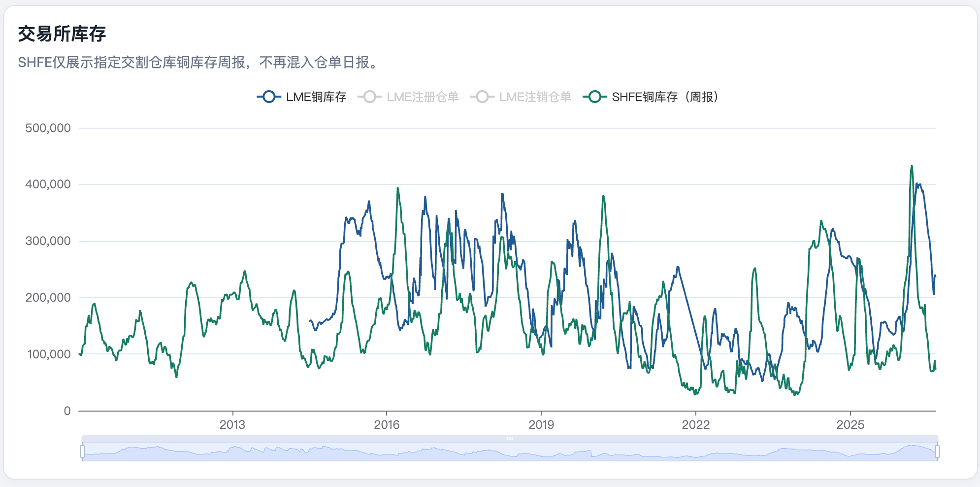This screenshot has height=487, width=980.
Task: Click the 2013 label on the x-axis
Action: 232,425
